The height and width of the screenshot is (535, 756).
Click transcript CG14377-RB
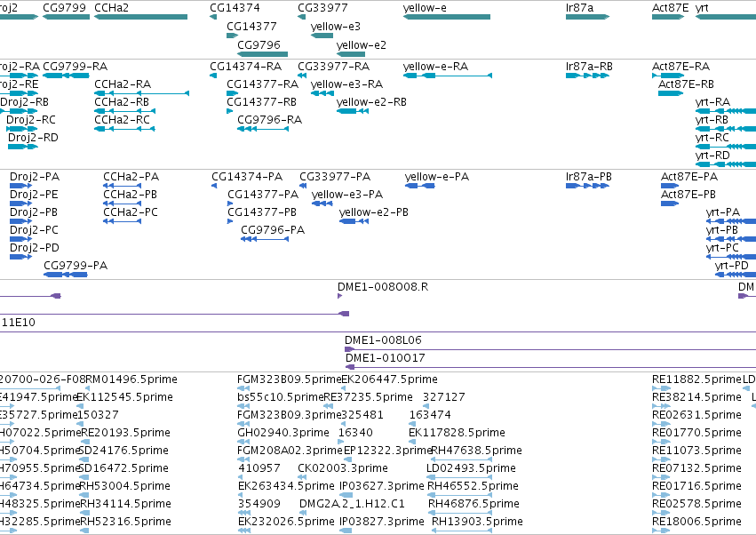(261, 102)
